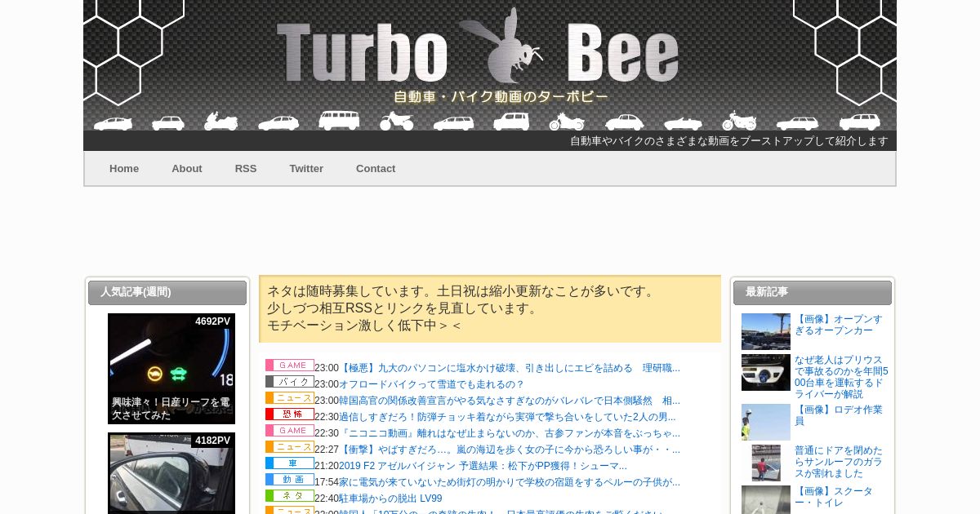Click thumbnail for オープンすぎるオープンカー
The height and width of the screenshot is (514, 980).
tap(766, 331)
